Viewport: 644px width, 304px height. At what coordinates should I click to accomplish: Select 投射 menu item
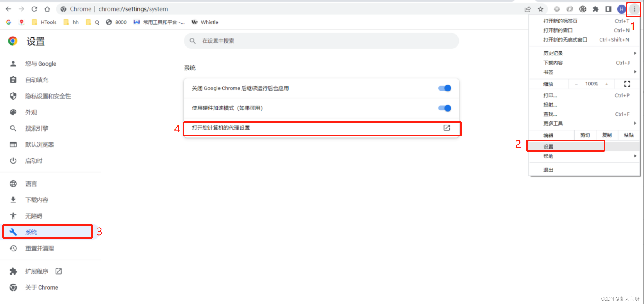585,105
